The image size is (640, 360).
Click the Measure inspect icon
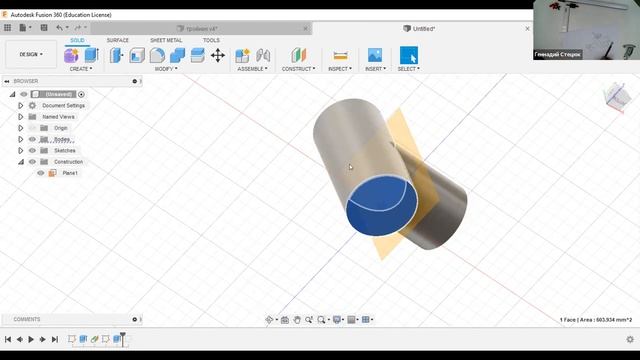point(340,55)
